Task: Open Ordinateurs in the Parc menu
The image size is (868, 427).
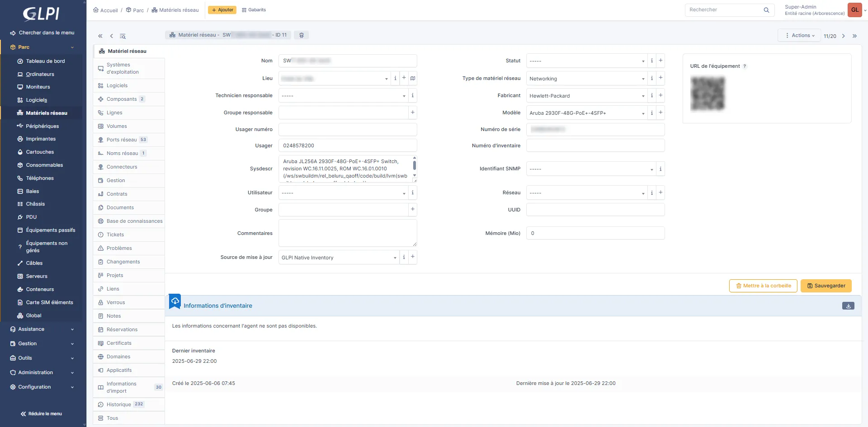Action: [x=40, y=74]
